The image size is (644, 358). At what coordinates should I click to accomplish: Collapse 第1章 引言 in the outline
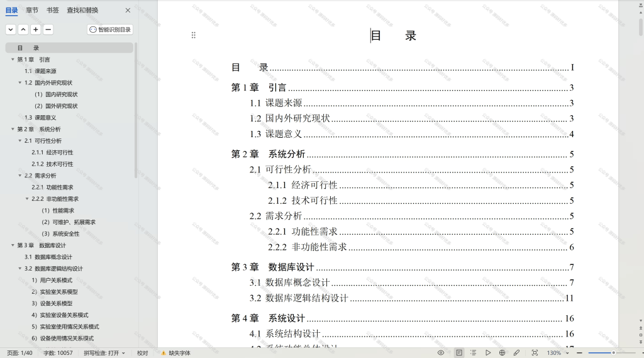tap(13, 60)
